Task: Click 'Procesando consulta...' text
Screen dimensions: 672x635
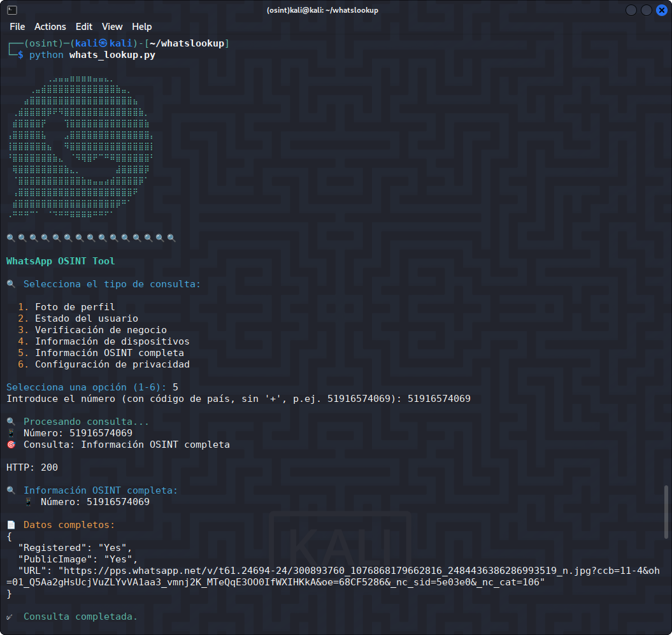Action: tap(86, 422)
